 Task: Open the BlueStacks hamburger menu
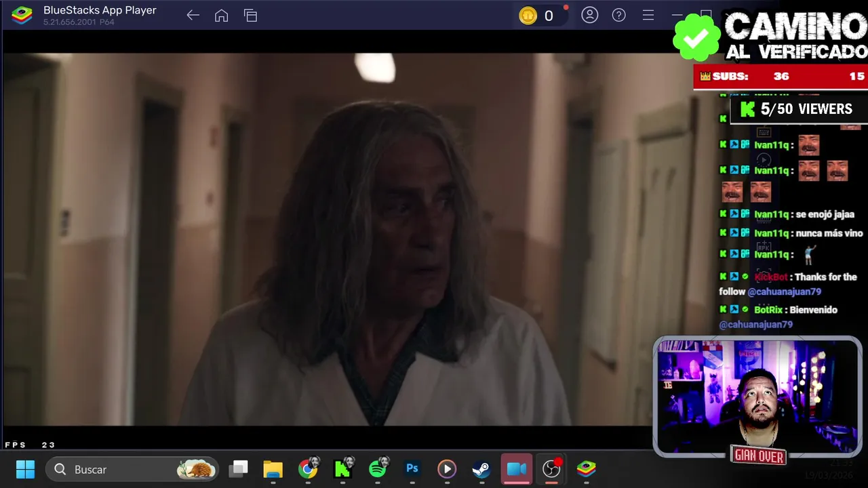pyautogui.click(x=648, y=15)
